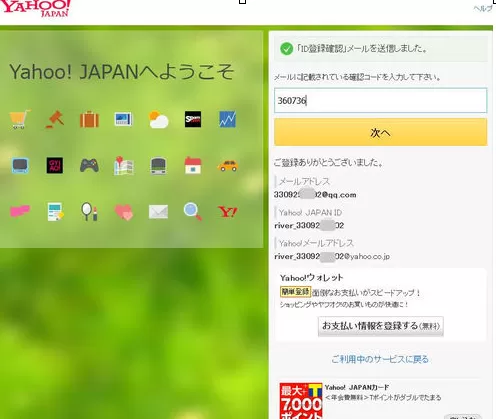Open the beauty mirror and lipstick icon

89,212
